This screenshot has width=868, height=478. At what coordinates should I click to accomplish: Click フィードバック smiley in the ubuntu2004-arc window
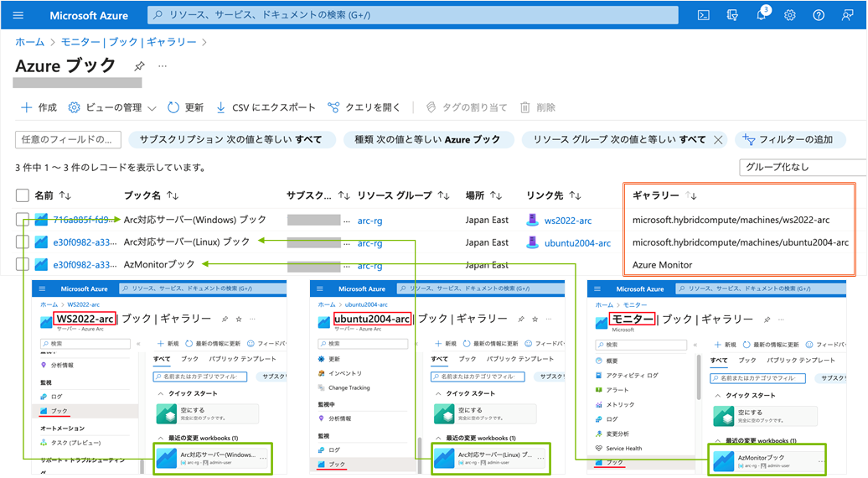click(x=544, y=344)
